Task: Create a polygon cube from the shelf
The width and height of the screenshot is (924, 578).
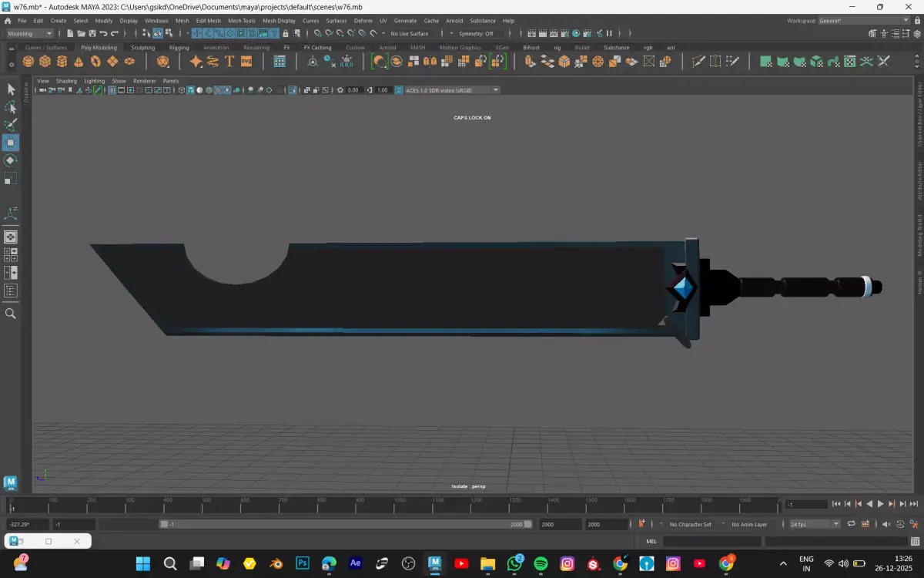Action: coord(45,62)
